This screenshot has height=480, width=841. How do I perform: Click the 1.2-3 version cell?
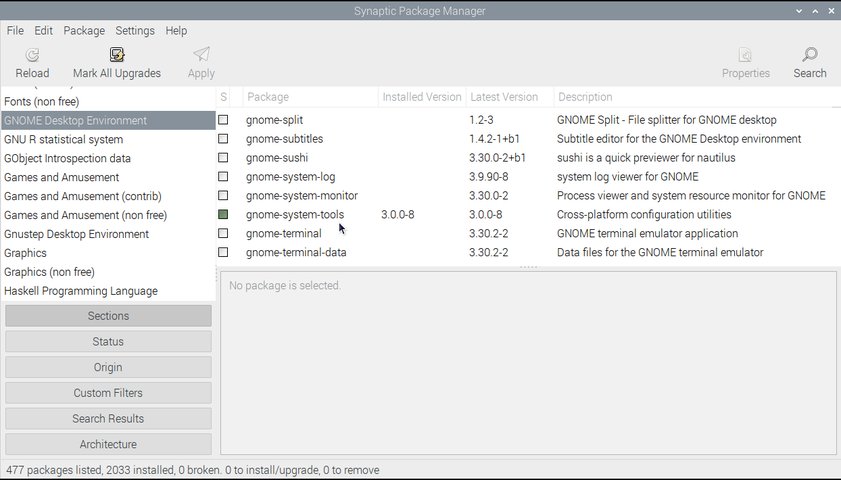click(481, 120)
